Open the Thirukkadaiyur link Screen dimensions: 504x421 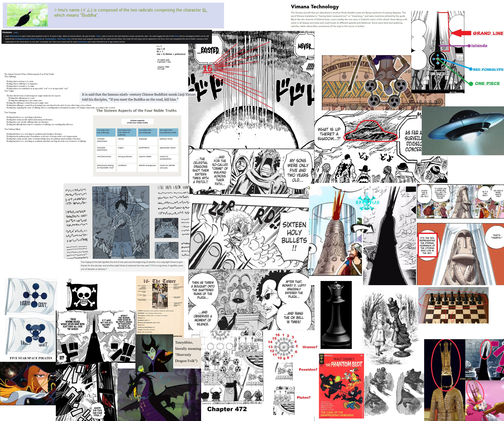click(x=50, y=39)
